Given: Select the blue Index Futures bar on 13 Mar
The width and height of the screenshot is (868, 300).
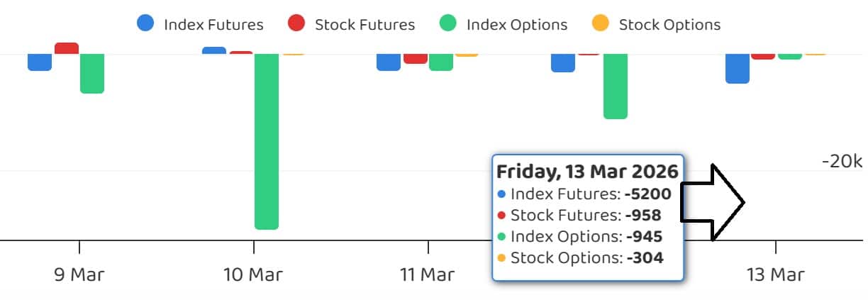Looking at the screenshot, I should pyautogui.click(x=738, y=68).
